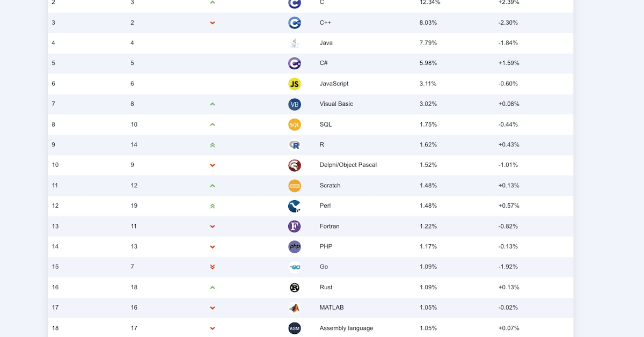The image size is (644, 337).
Task: Click the JavaScript JS logo icon
Action: (x=294, y=84)
